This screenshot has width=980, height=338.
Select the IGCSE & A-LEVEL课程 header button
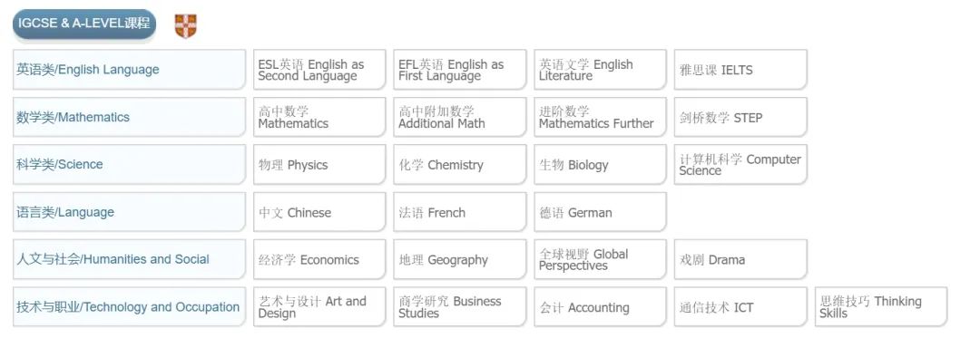[x=84, y=24]
